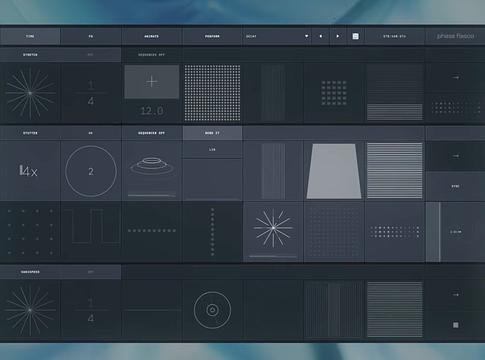Switch to the PERFORM tab

(x=212, y=36)
